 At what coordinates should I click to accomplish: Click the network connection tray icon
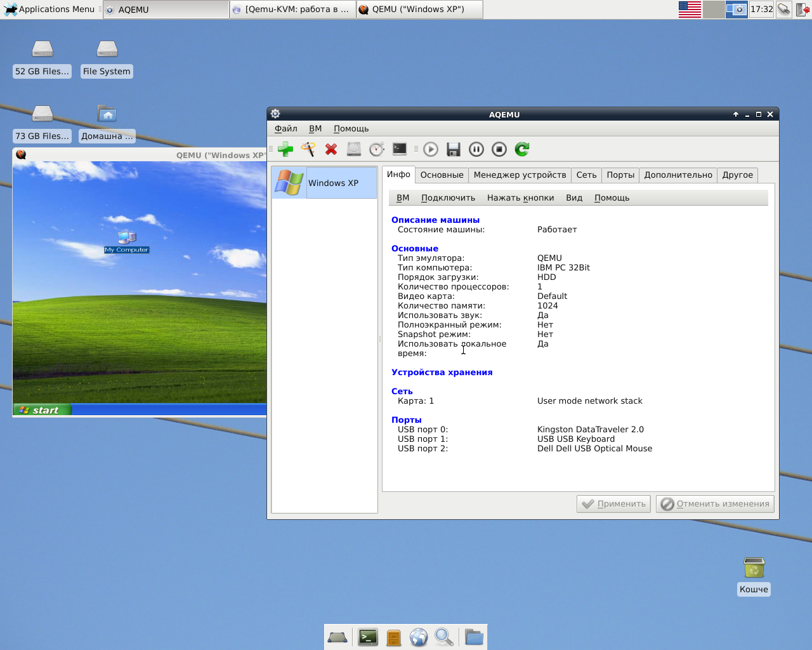[x=784, y=10]
